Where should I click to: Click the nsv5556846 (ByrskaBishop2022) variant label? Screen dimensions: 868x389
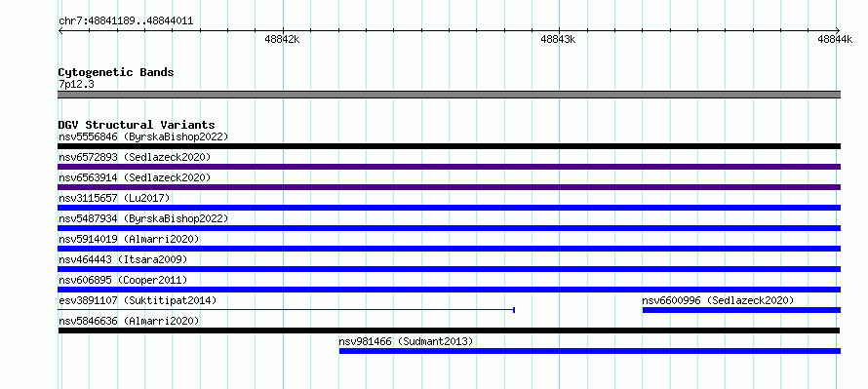pyautogui.click(x=143, y=136)
